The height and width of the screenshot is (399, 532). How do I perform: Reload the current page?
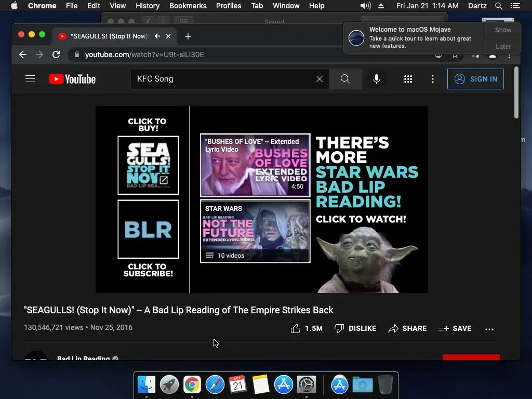[x=56, y=55]
